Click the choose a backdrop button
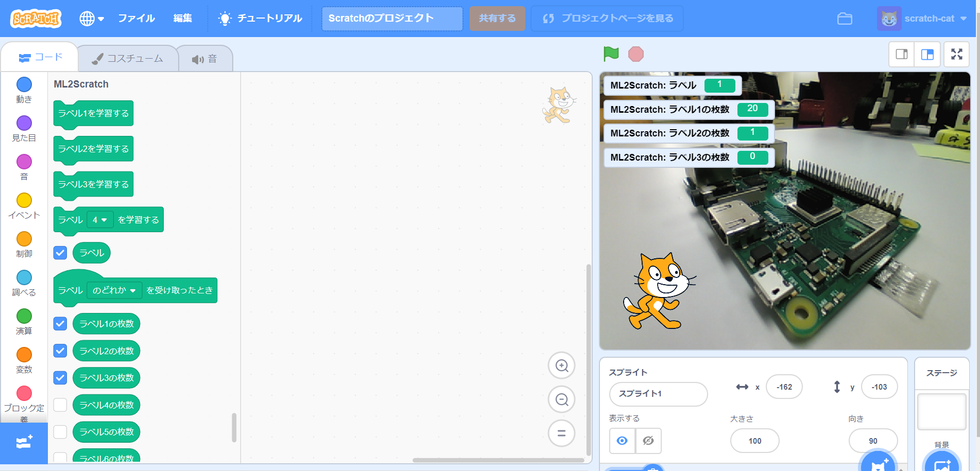980x471 pixels. tap(942, 463)
